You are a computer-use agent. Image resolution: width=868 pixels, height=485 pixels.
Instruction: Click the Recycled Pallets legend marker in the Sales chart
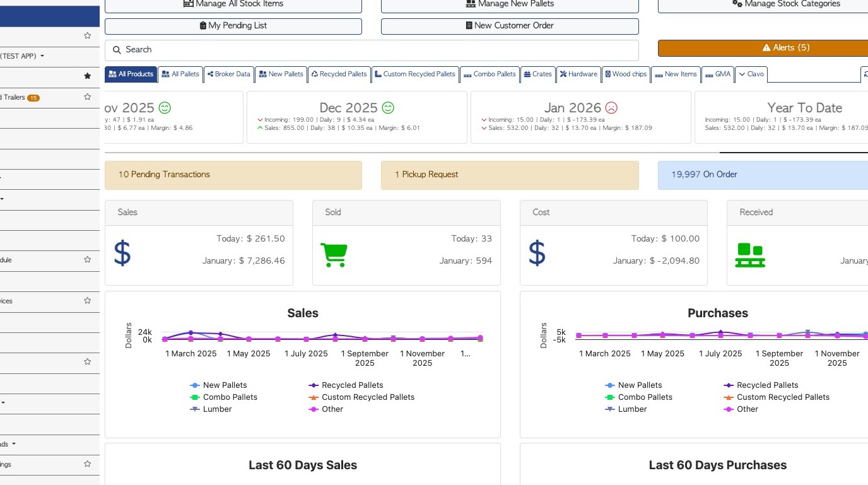coord(314,385)
